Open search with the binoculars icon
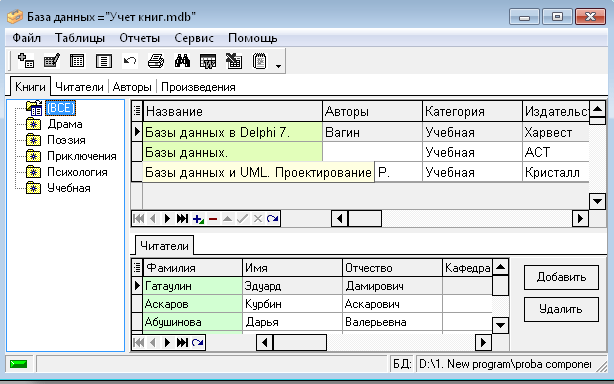 point(182,61)
